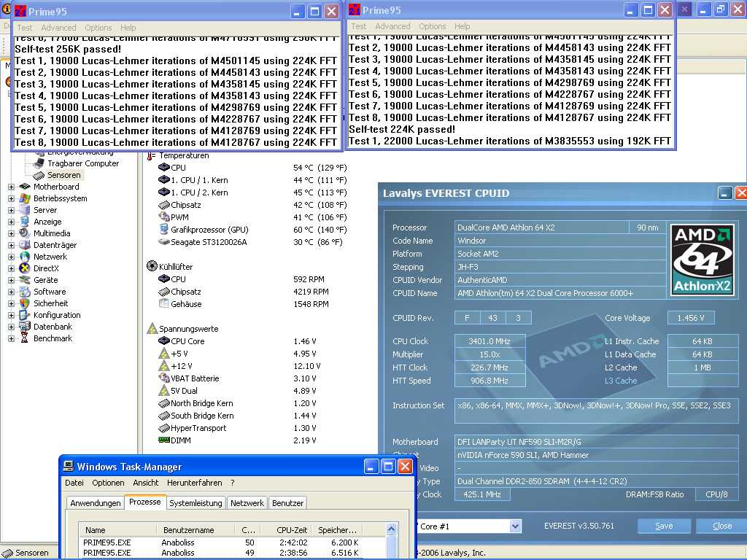Expand the Datenträger tree node

tap(11, 245)
